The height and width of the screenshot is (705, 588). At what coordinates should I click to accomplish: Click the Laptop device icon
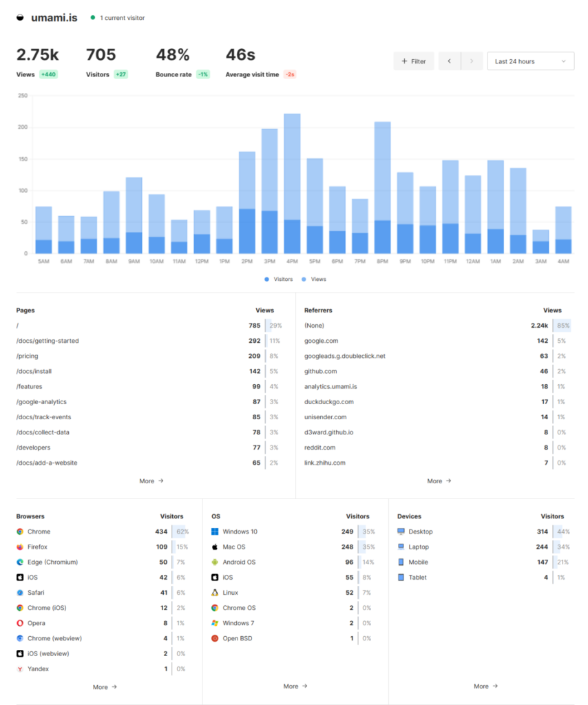(x=401, y=547)
